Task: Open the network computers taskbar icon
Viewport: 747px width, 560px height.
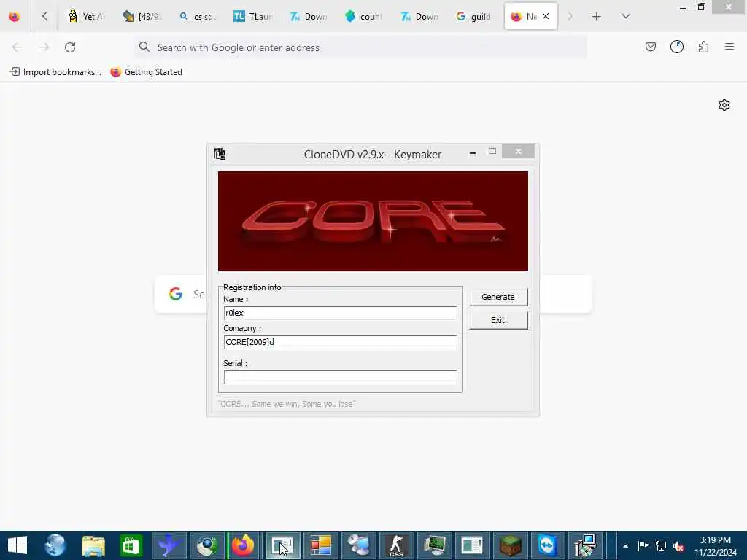Action: tap(358, 545)
